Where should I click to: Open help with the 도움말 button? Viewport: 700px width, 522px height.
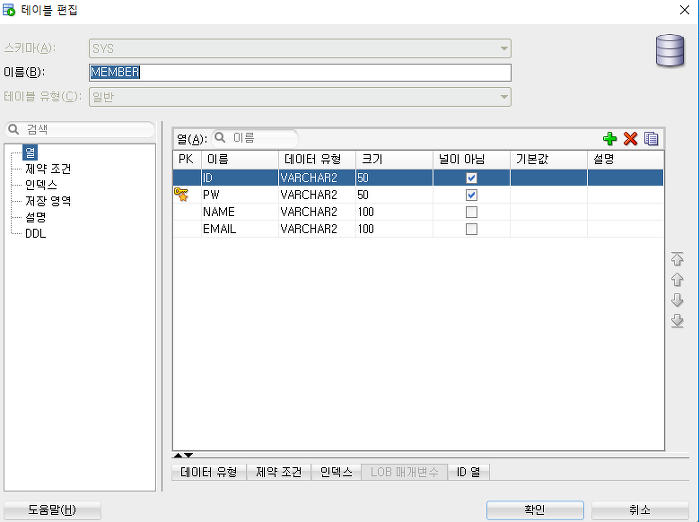pyautogui.click(x=52, y=510)
